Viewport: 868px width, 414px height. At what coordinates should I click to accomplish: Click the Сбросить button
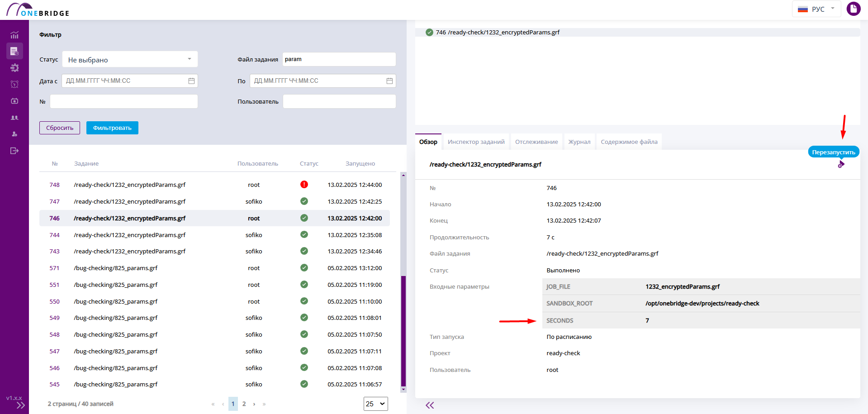[x=60, y=128]
